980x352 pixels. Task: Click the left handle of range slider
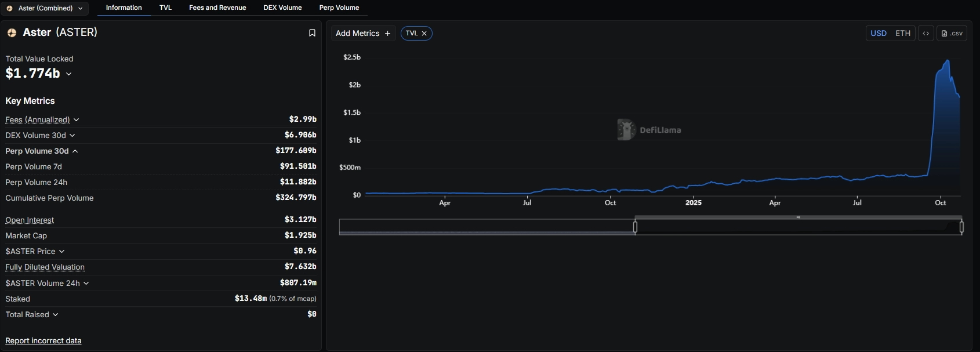coord(635,227)
